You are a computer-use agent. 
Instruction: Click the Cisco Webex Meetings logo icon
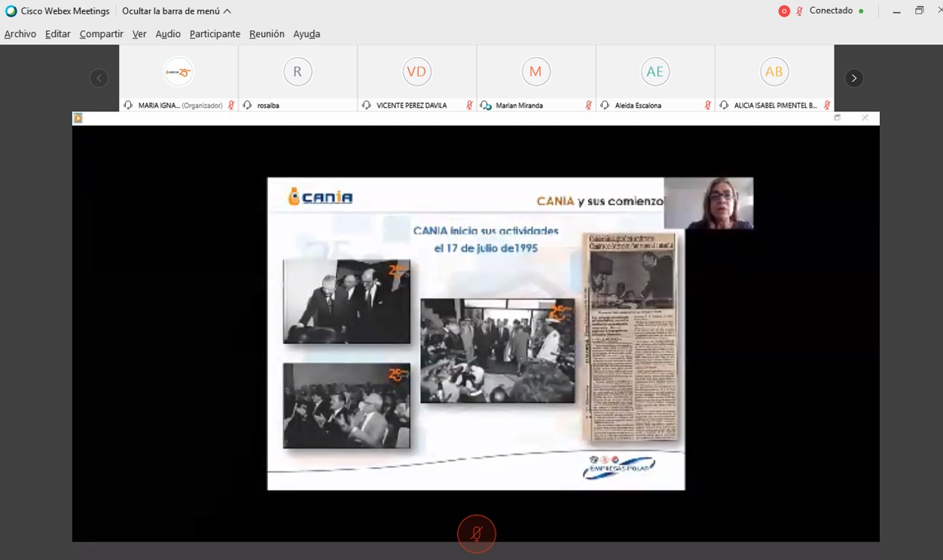click(11, 11)
